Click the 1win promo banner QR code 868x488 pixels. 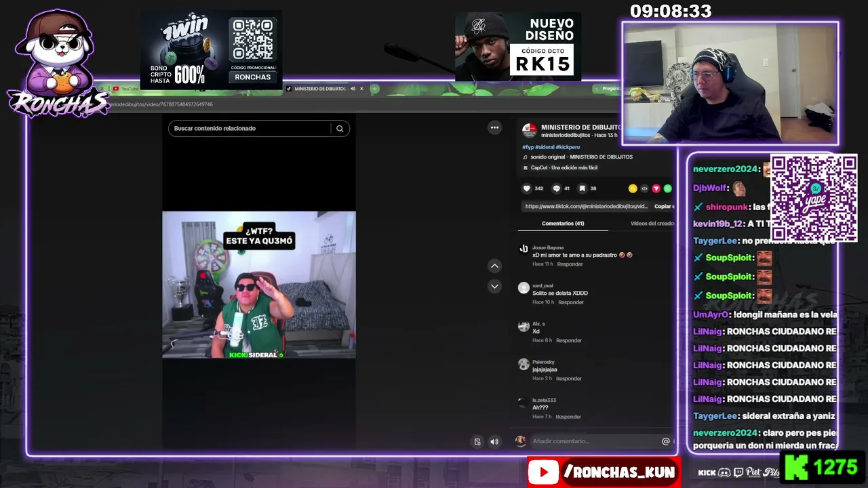click(x=252, y=41)
